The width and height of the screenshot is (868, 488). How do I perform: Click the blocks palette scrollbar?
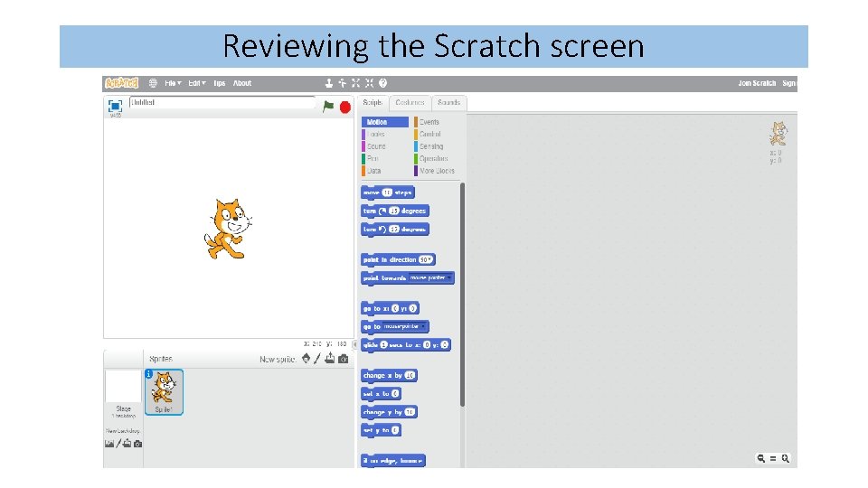462,295
